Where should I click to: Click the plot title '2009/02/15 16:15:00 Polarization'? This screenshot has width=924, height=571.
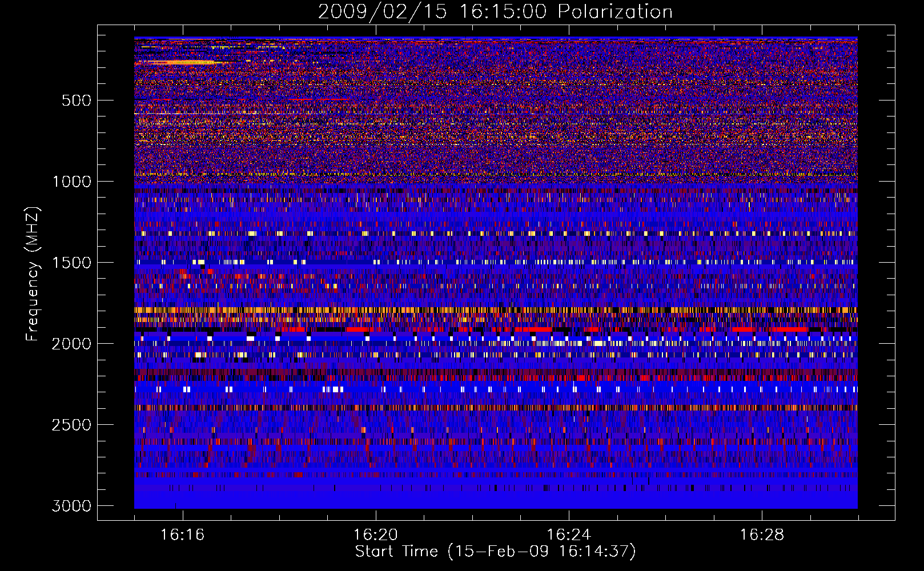(x=495, y=12)
